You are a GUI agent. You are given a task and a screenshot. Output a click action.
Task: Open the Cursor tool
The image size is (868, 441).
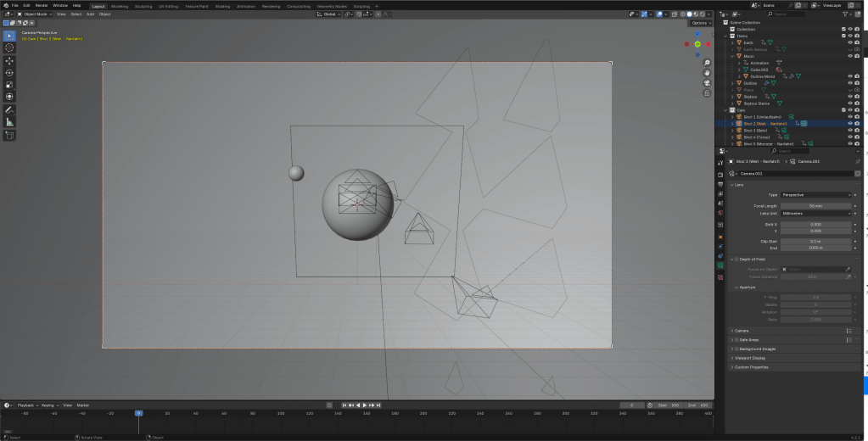(9, 47)
